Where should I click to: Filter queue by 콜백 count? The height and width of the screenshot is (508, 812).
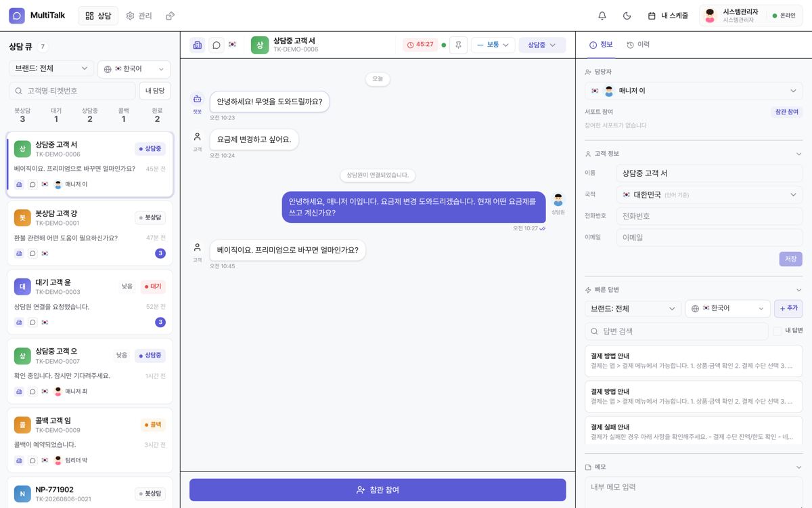(x=123, y=114)
